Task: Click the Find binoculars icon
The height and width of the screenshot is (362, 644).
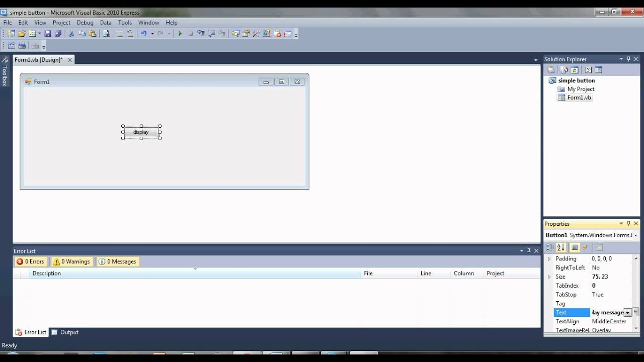Action: click(106, 34)
